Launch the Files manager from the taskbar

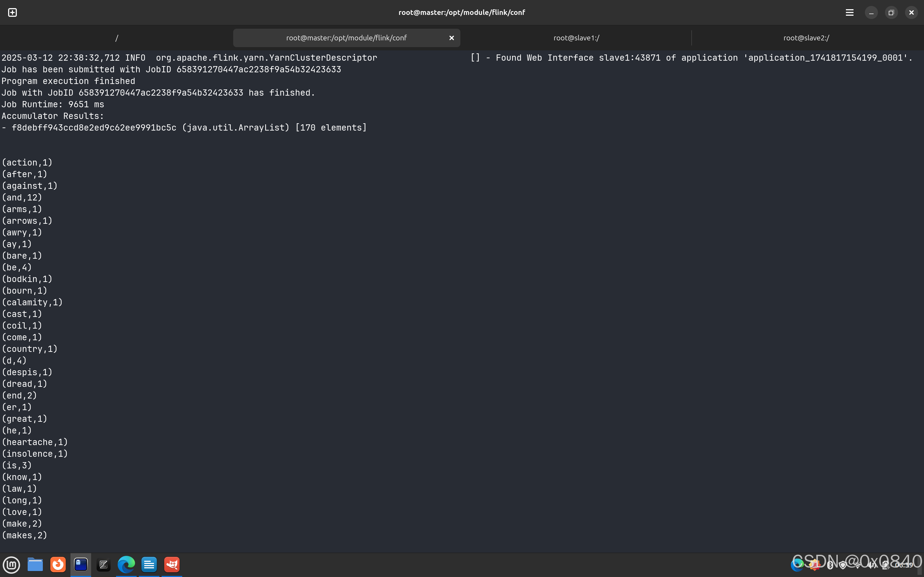(35, 565)
